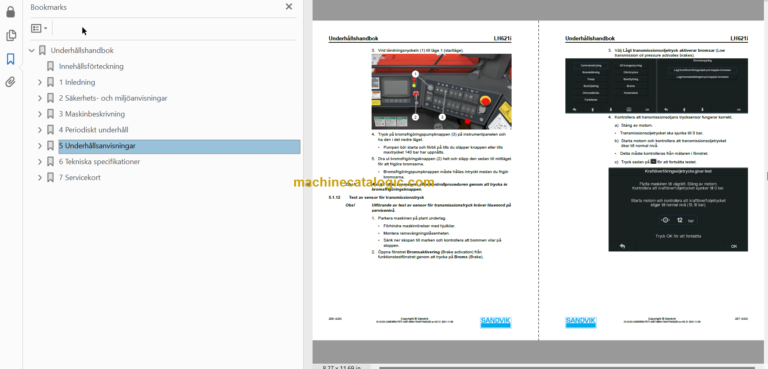The image size is (768, 369).
Task: Click bookmark icon beside Innehållsförteckning
Action: [50, 66]
